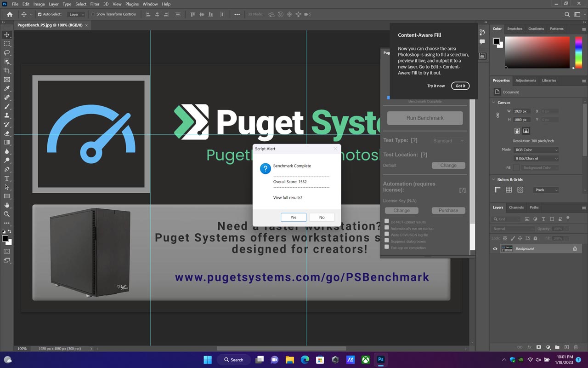Select the Blur tool
This screenshot has height=368, width=588.
(x=7, y=151)
